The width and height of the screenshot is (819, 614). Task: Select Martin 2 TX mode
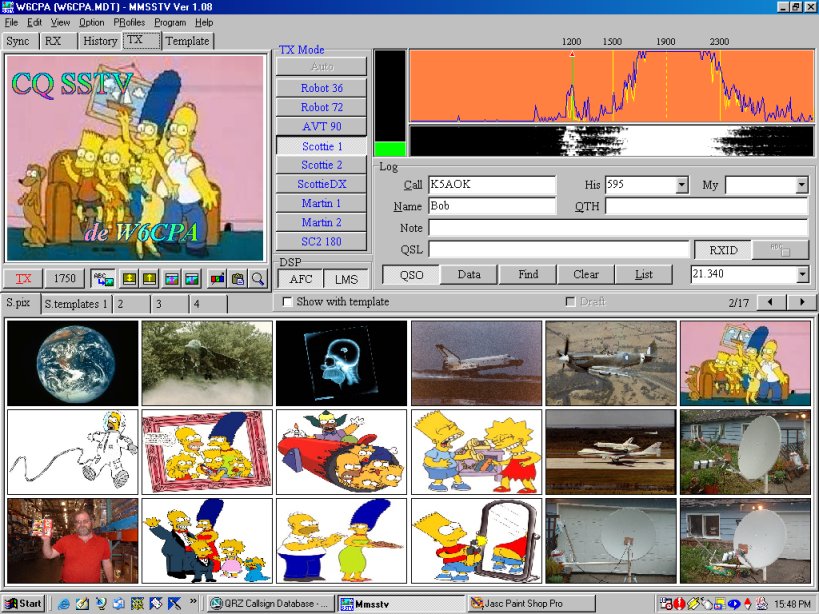(x=322, y=222)
